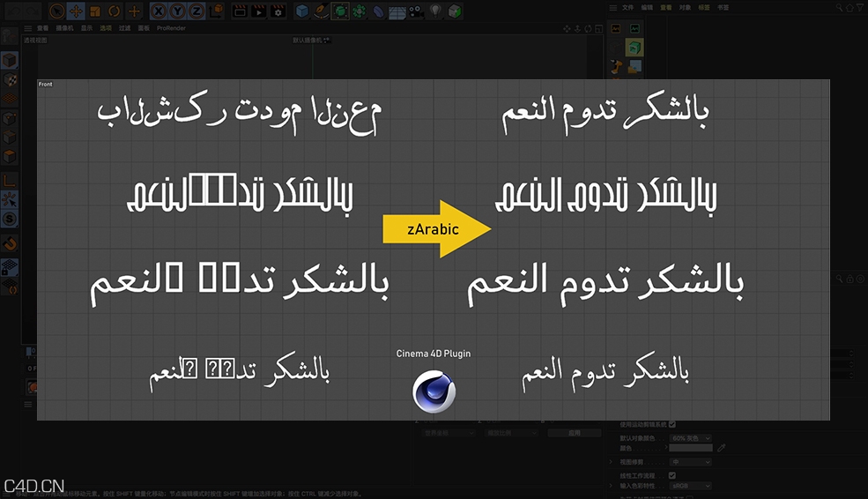The image size is (868, 499).
Task: Open the subdivision surface generator icon
Action: (x=340, y=11)
